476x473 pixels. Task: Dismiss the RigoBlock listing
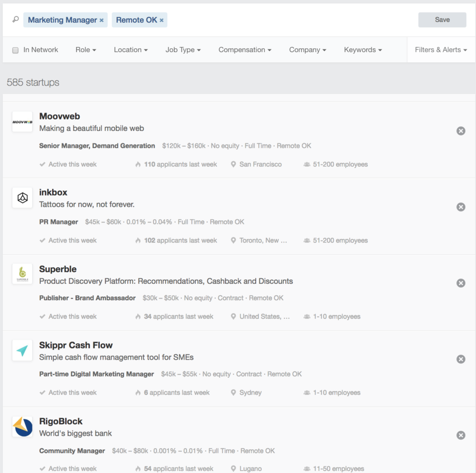pos(461,435)
